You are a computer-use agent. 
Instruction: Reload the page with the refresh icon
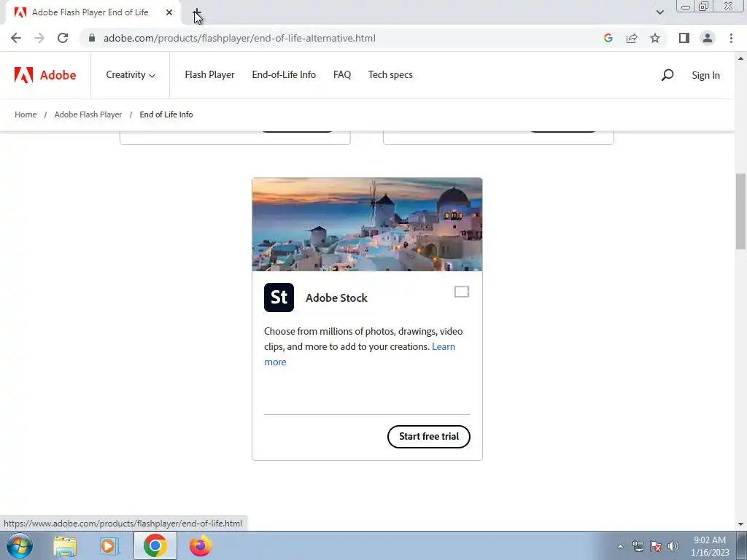click(63, 38)
